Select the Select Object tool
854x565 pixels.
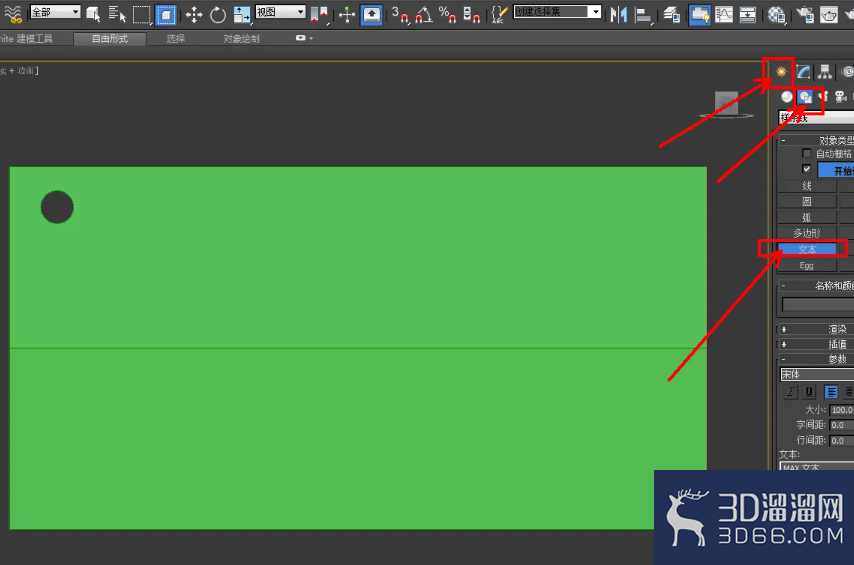click(x=94, y=14)
